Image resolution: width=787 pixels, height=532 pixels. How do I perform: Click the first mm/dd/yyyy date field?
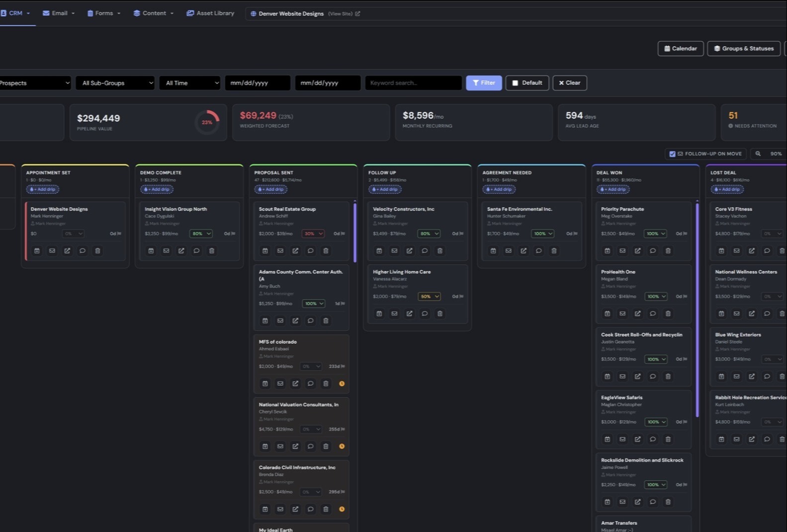click(258, 83)
